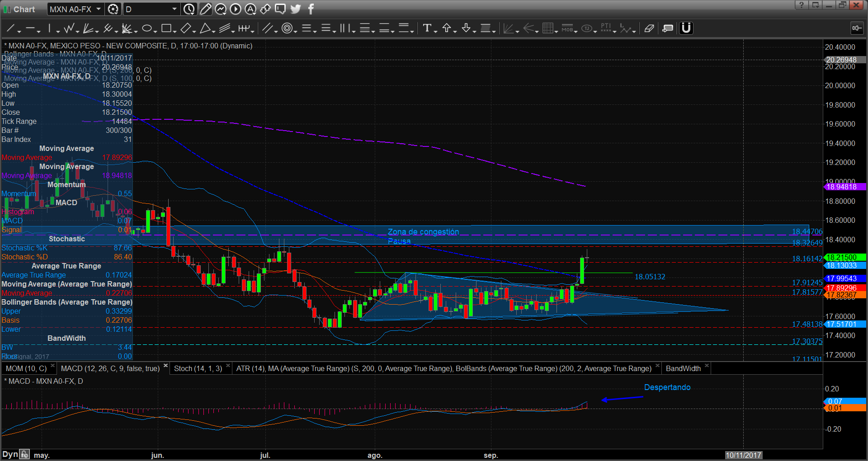Select the concentric circles tool

287,28
